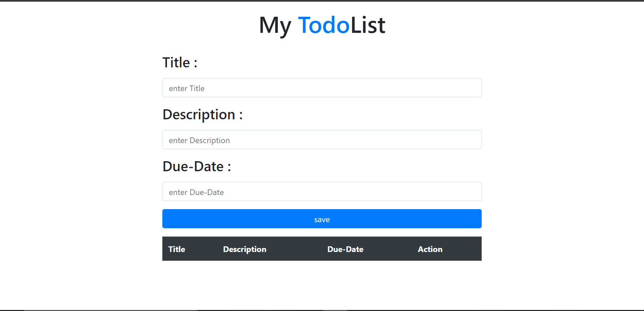Image resolution: width=644 pixels, height=311 pixels.
Task: Click the colon after the Description label
Action: (241, 115)
